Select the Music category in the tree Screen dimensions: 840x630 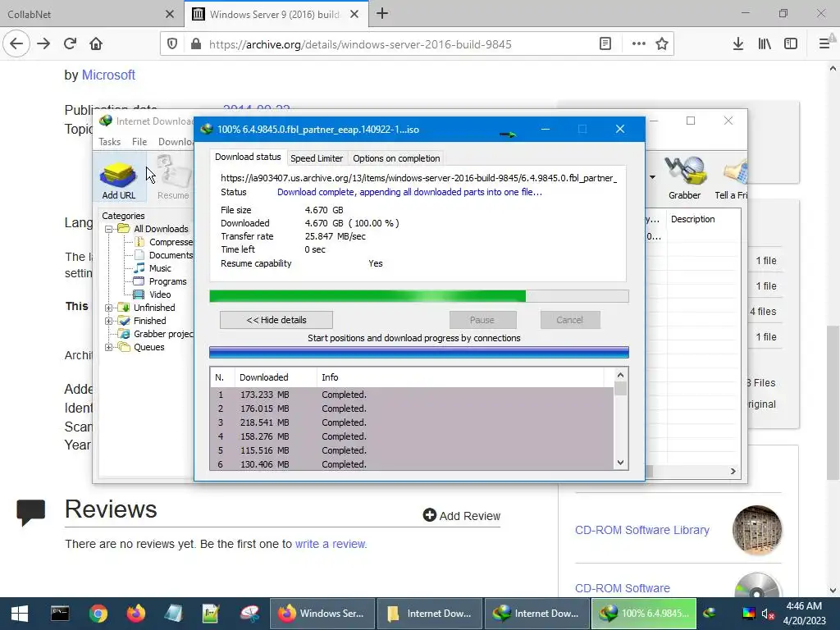[160, 268]
